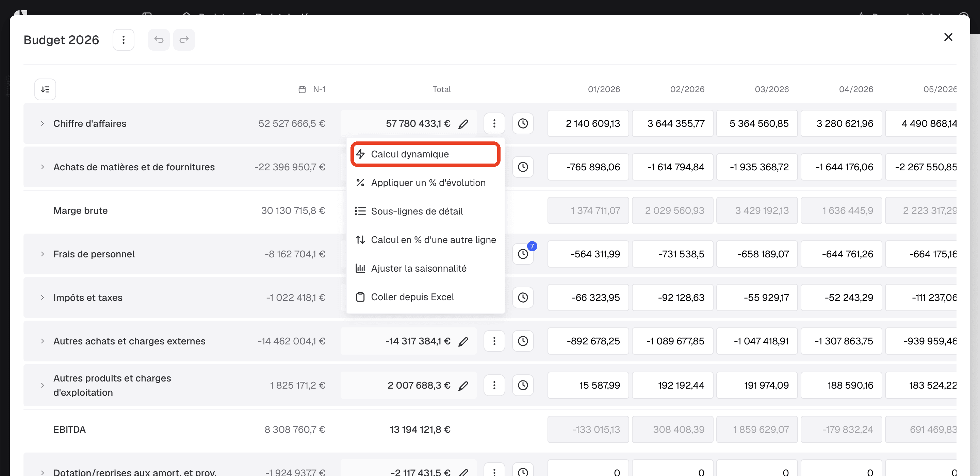
Task: Choose Coller depuis Excel option
Action: tap(425, 297)
